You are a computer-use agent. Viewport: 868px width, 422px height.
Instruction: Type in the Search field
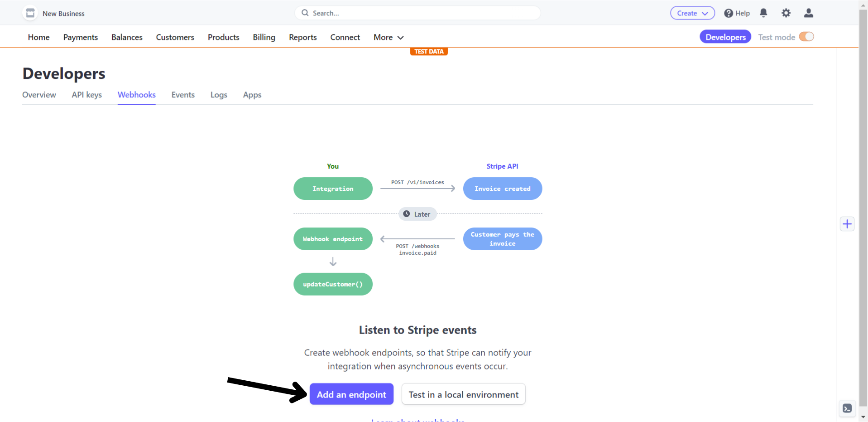(421, 13)
